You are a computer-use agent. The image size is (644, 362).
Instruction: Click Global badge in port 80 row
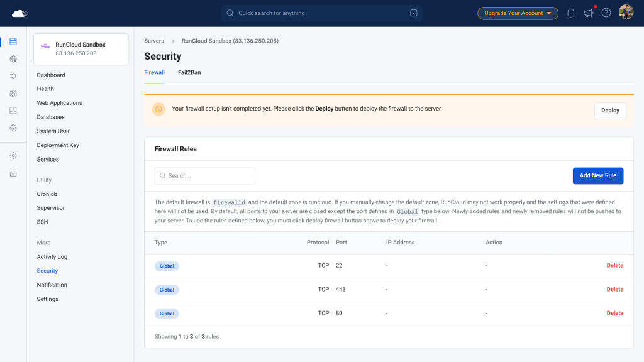click(167, 314)
